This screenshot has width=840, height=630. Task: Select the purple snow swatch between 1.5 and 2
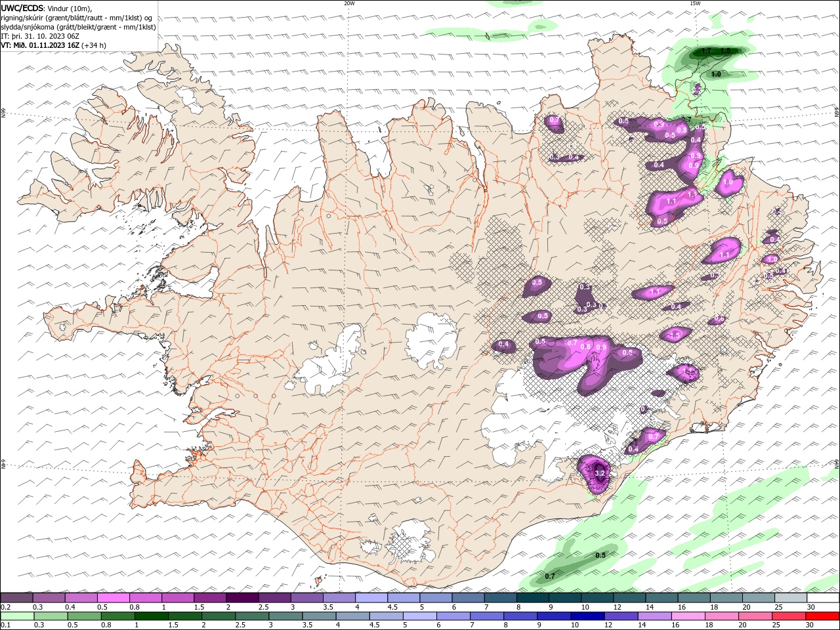coord(210,598)
